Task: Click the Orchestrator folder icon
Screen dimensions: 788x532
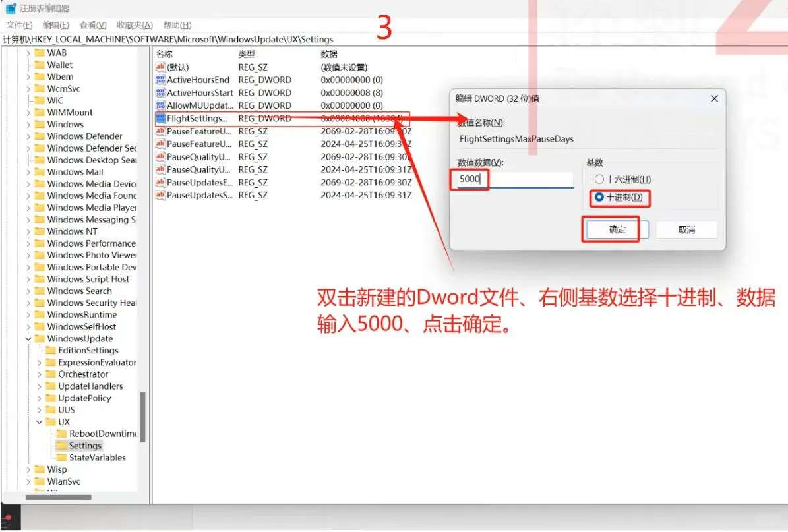Action: (x=50, y=374)
